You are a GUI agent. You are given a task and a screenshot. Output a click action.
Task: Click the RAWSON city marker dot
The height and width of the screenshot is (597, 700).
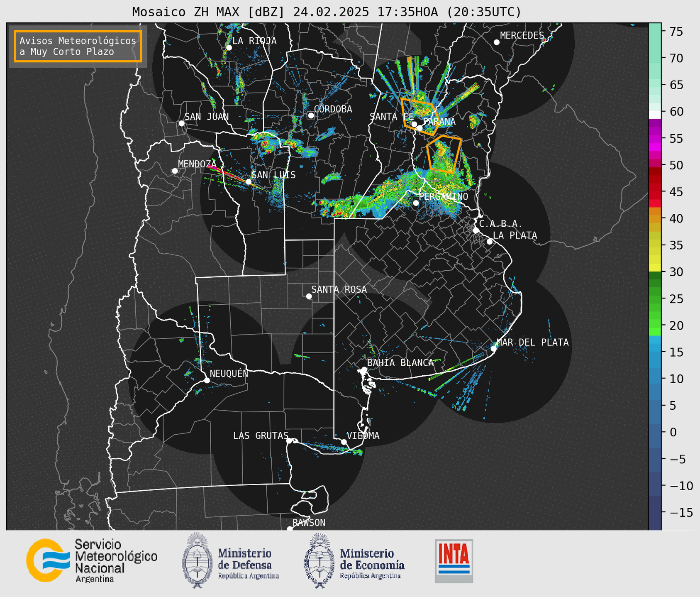click(x=290, y=529)
